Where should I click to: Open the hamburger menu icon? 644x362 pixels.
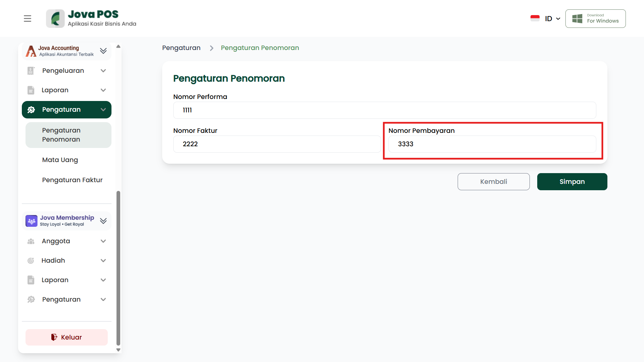(28, 18)
